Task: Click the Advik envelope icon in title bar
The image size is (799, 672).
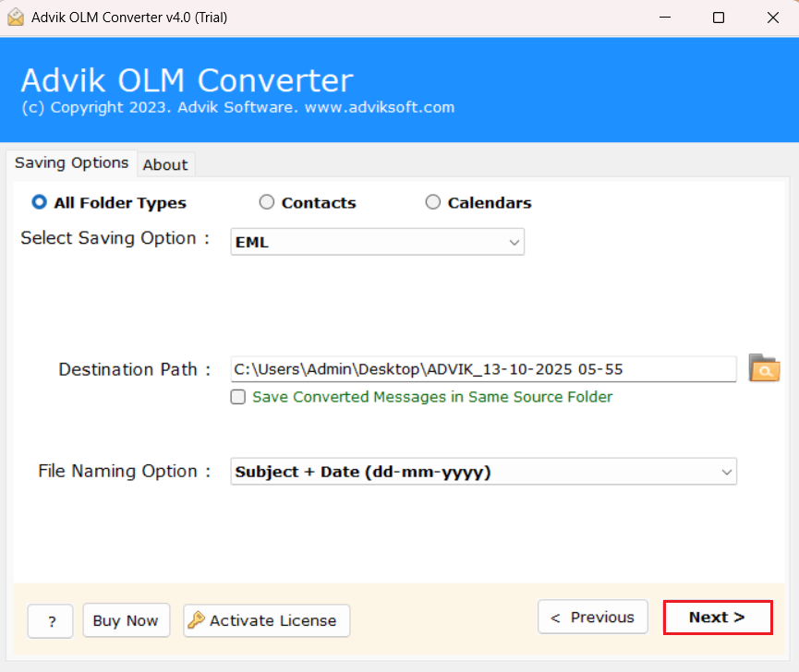Action: click(x=15, y=18)
